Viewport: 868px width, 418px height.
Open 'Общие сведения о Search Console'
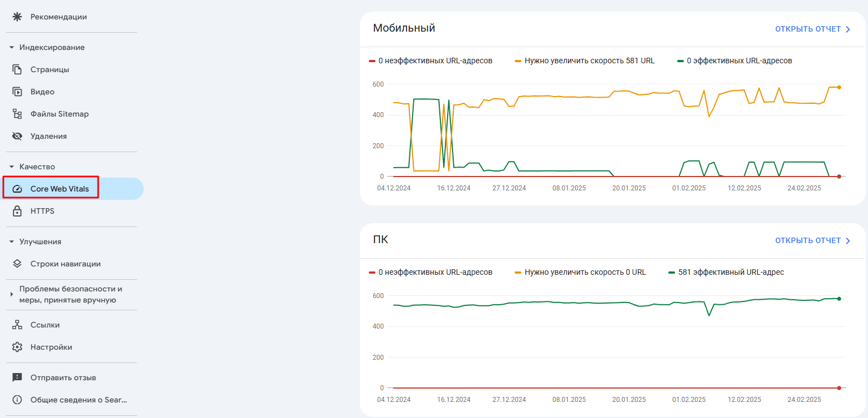point(78,399)
